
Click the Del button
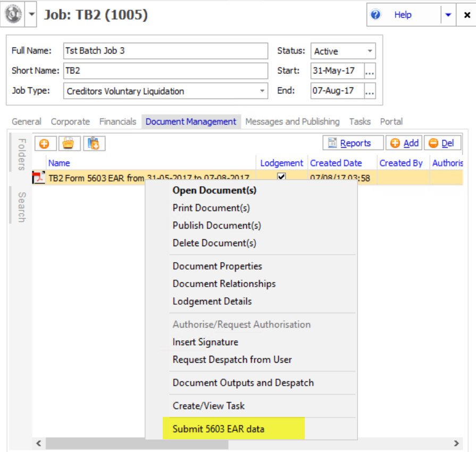(442, 143)
